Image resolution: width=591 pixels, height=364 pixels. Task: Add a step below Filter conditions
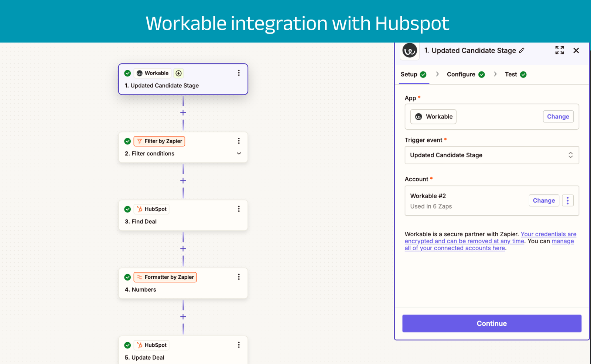[183, 181]
